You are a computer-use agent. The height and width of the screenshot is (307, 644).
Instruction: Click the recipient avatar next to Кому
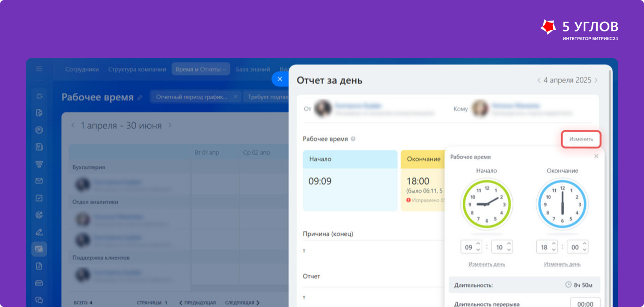pyautogui.click(x=480, y=108)
